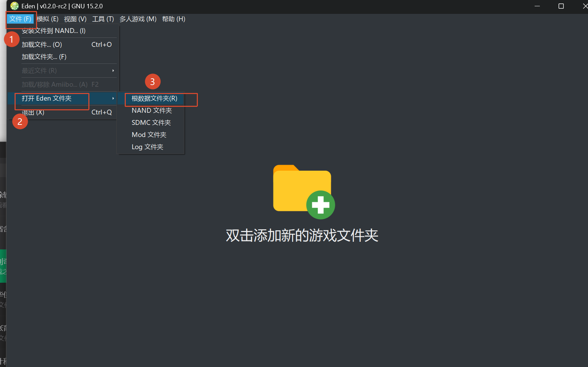Select 打开 Eden 文件夹 menu entry
This screenshot has height=367, width=588.
tap(62, 99)
